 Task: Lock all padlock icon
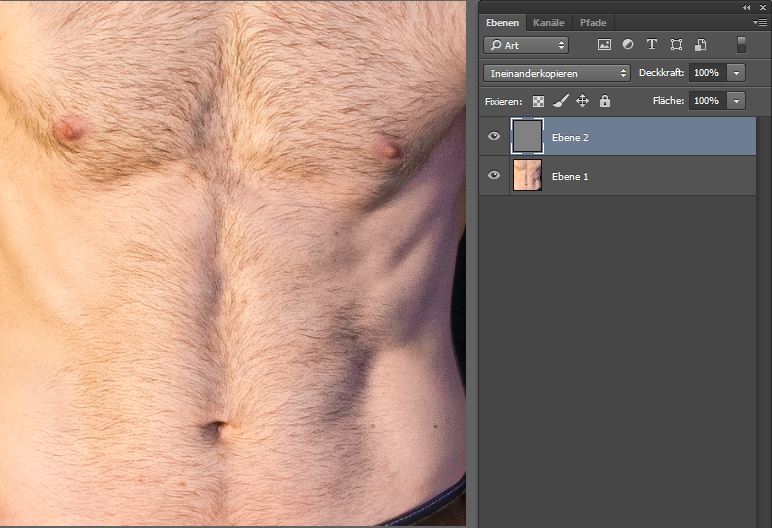tap(605, 101)
